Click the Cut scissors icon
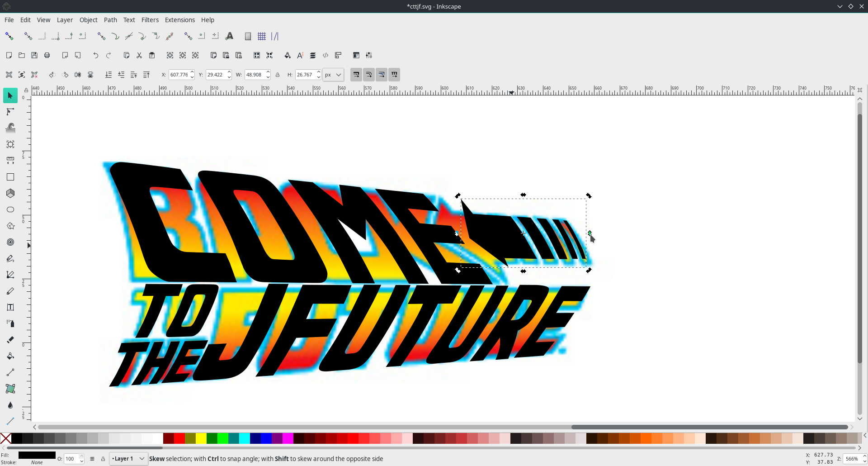The height and width of the screenshot is (466, 868). pos(139,55)
